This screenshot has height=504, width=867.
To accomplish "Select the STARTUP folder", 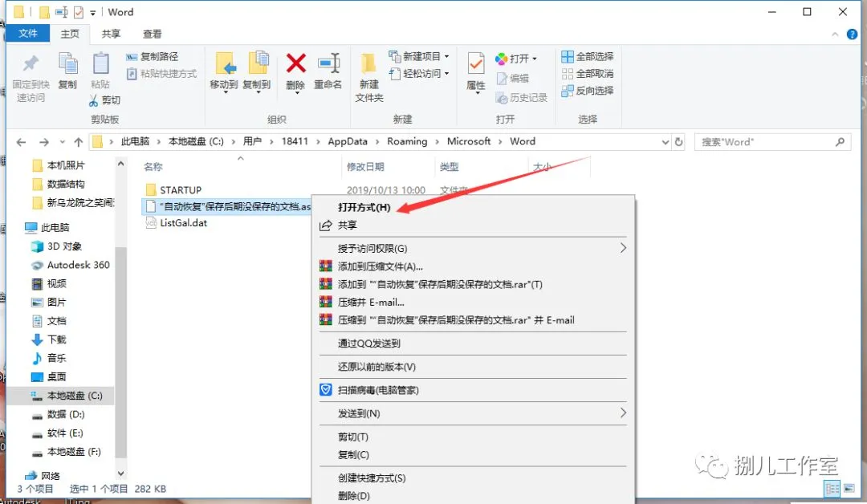I will 181,190.
